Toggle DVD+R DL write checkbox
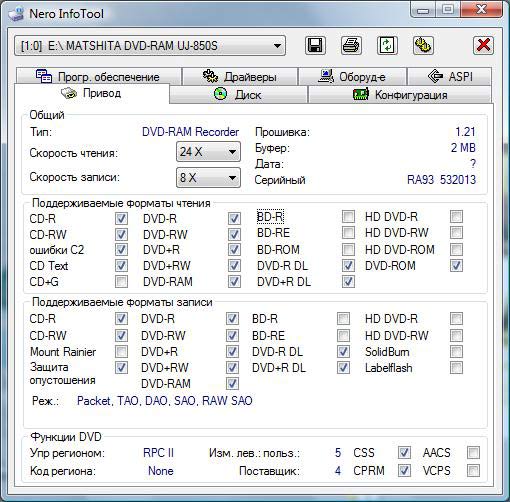This screenshot has height=502, width=510. pos(343,368)
